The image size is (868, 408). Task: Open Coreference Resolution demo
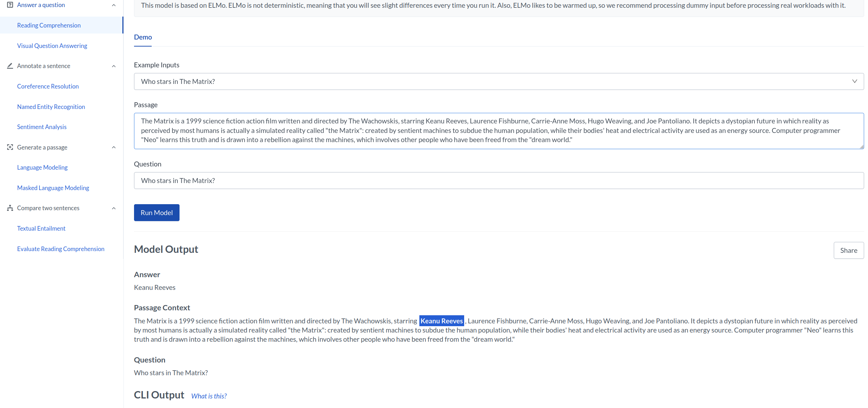[x=48, y=86]
